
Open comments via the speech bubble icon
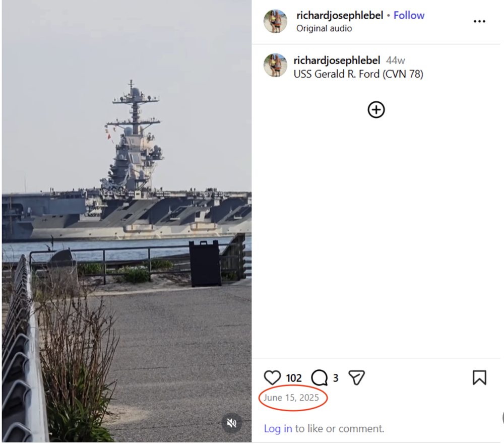[x=320, y=377]
